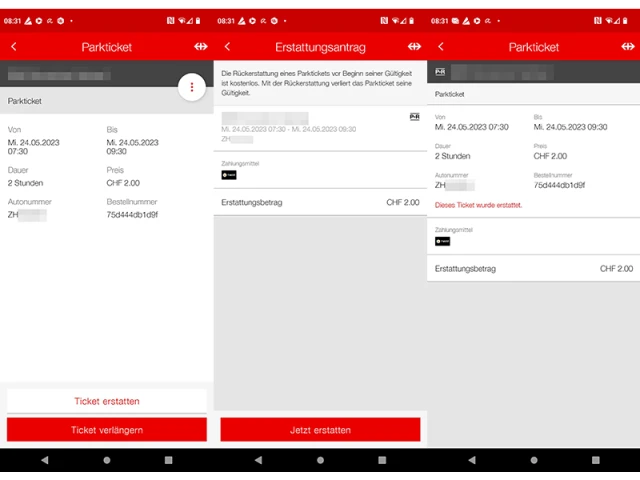640x480 pixels.
Task: Tap 'Erstattungsbetrag' row on middle screen
Action: 320,202
